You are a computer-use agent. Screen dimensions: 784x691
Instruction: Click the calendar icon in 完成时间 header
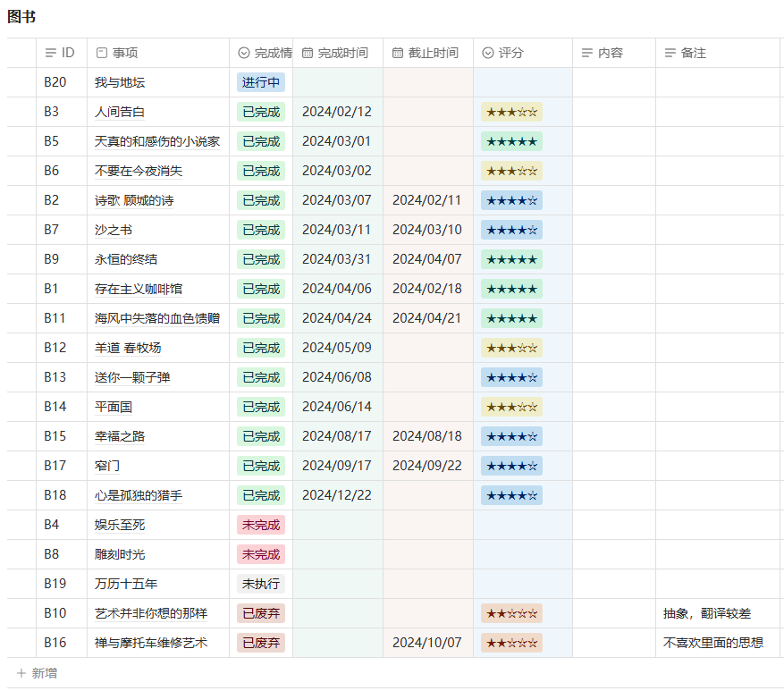pos(308,54)
